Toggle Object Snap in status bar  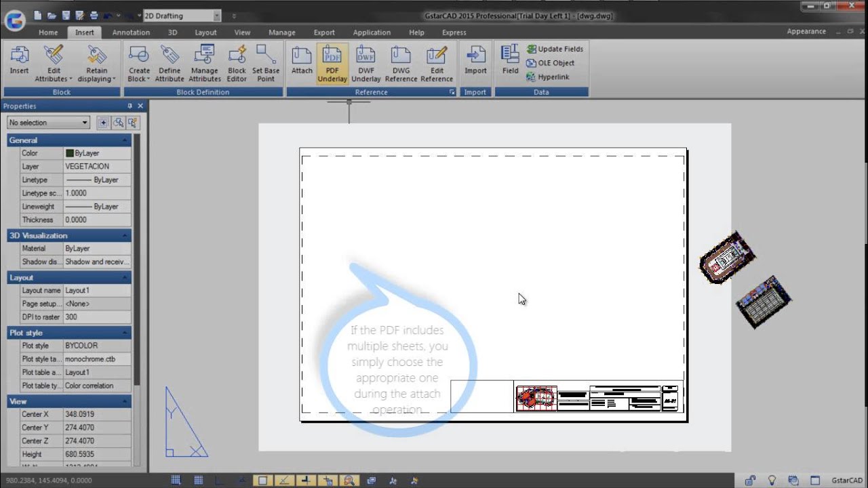coord(262,481)
